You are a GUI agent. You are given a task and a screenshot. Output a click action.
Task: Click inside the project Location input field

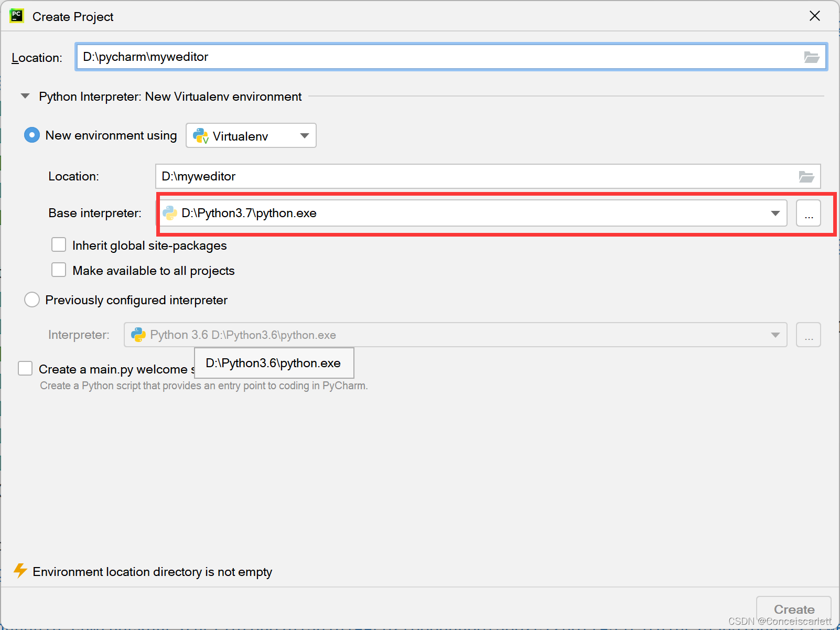pos(315,57)
